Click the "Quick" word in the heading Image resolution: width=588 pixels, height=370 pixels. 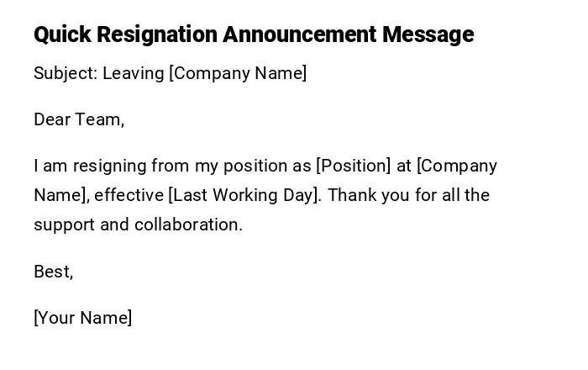(x=62, y=35)
